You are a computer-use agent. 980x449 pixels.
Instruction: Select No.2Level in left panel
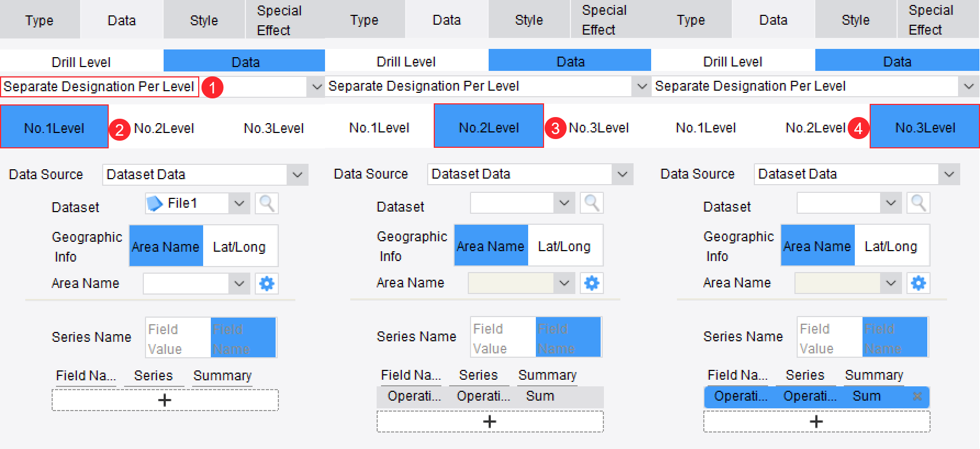(x=164, y=128)
